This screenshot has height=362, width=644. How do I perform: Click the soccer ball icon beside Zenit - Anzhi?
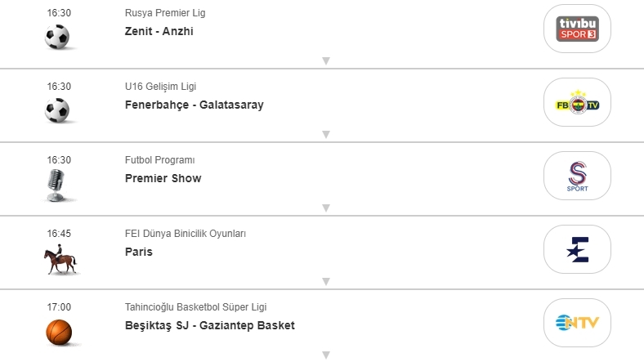click(58, 37)
